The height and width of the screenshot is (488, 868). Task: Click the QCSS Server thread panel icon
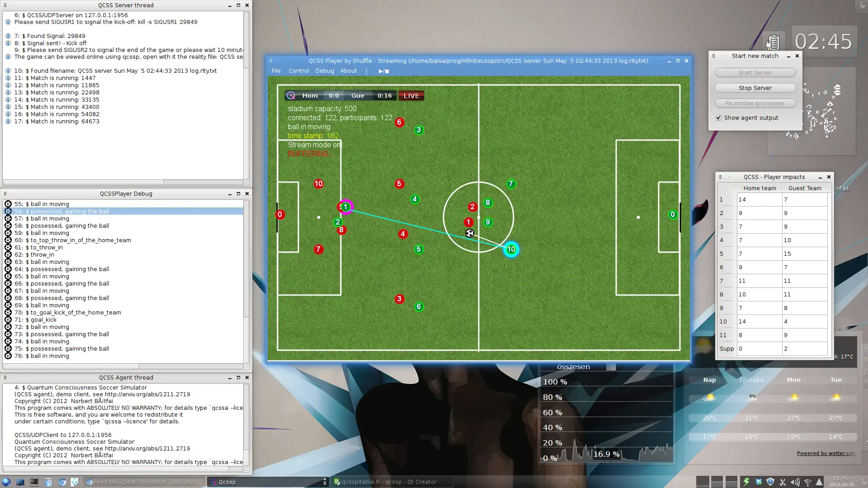pos(5,5)
